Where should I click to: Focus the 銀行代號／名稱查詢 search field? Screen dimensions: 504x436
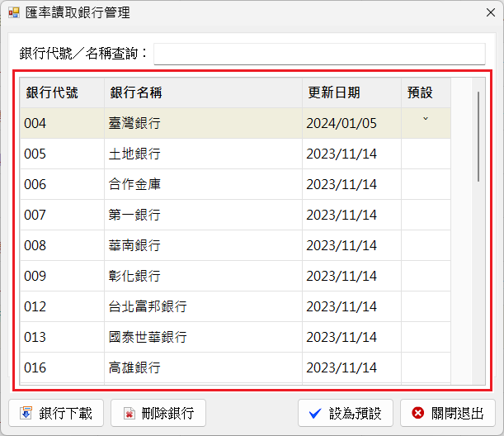point(319,54)
